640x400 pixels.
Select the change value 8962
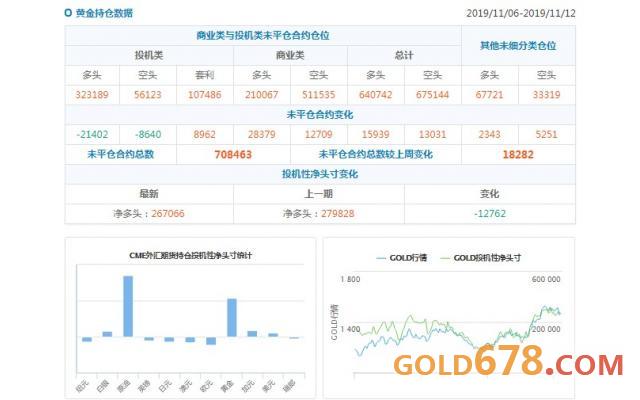(204, 134)
